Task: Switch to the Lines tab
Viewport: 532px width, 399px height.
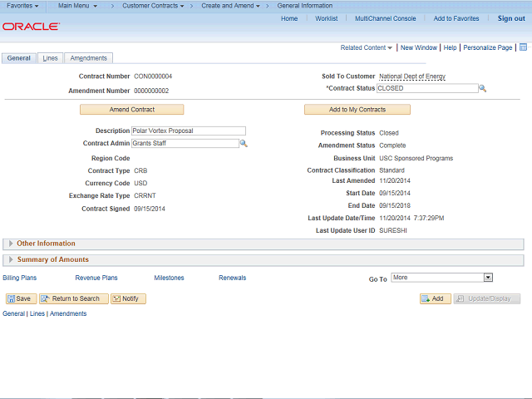Action: [50, 58]
